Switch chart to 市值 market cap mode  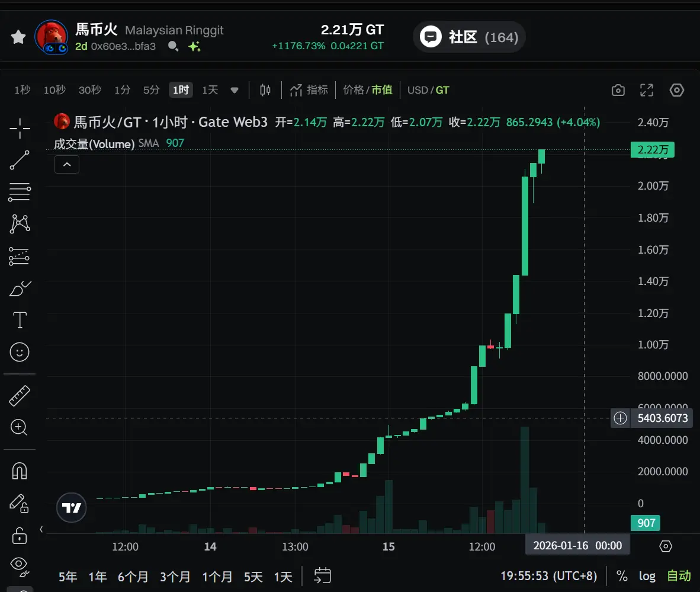coord(382,90)
